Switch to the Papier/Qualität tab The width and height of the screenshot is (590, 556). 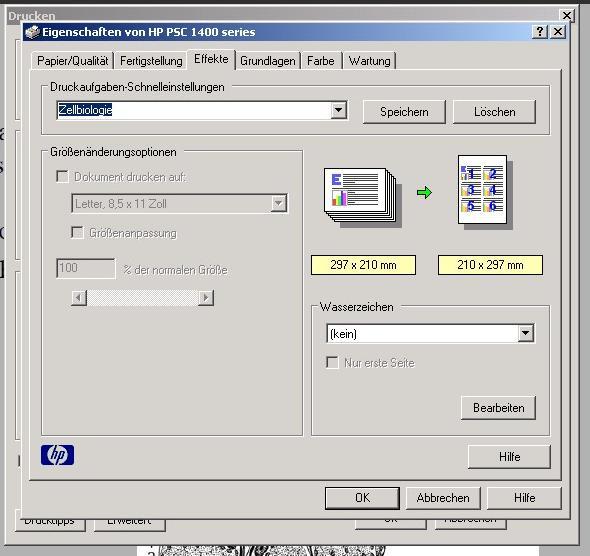click(73, 61)
